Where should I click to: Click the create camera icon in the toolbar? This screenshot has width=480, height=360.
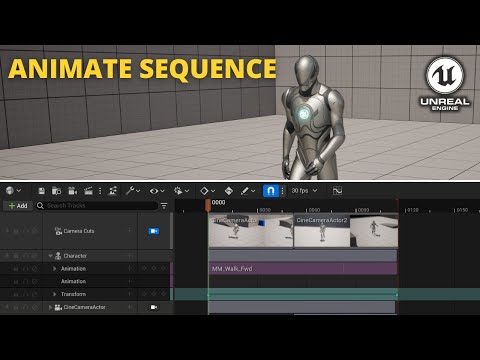72,191
